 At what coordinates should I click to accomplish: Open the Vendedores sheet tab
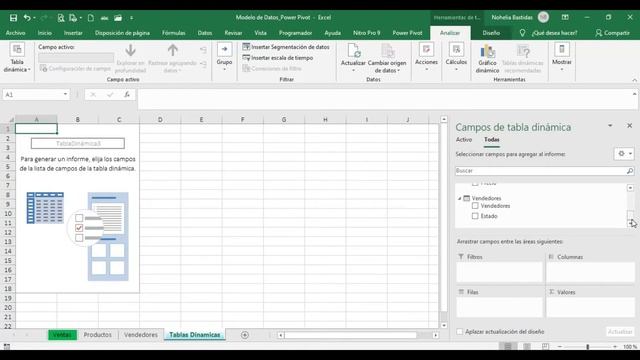click(141, 335)
